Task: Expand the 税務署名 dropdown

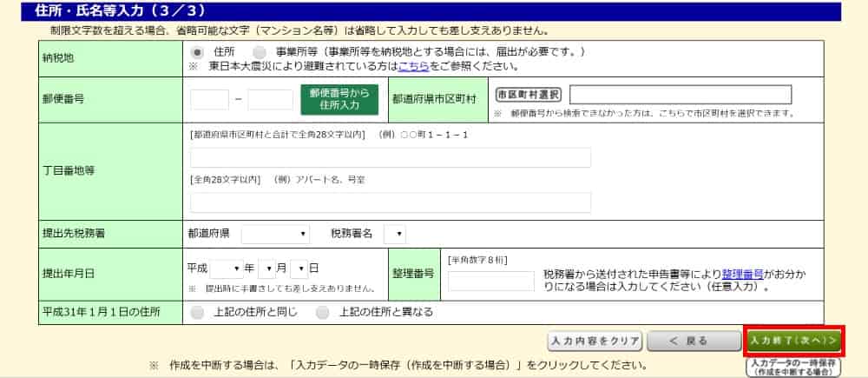Action: click(394, 234)
